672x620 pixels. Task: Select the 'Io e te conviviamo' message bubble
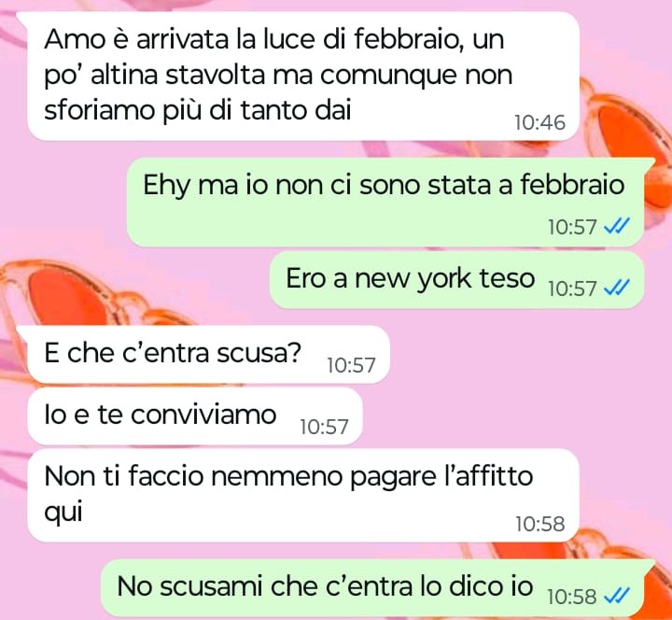pos(194,416)
